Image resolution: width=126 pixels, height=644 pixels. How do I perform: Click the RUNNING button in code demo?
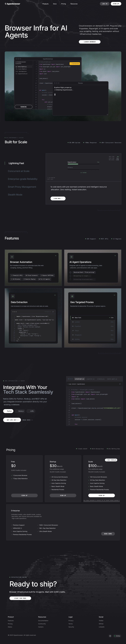(x=24, y=107)
